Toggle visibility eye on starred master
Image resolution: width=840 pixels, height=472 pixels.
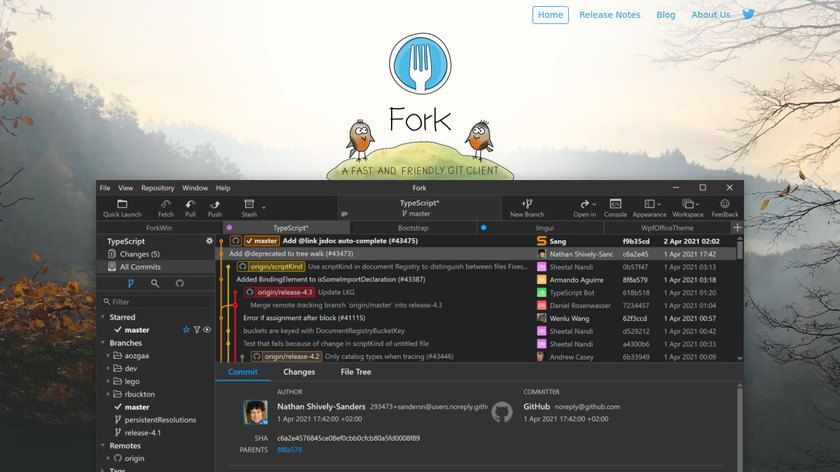click(x=207, y=330)
